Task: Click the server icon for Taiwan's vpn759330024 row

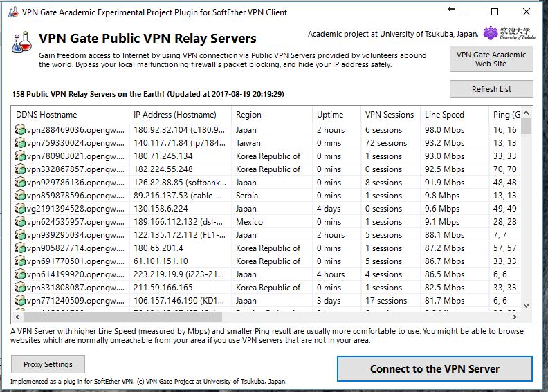Action: [x=19, y=143]
